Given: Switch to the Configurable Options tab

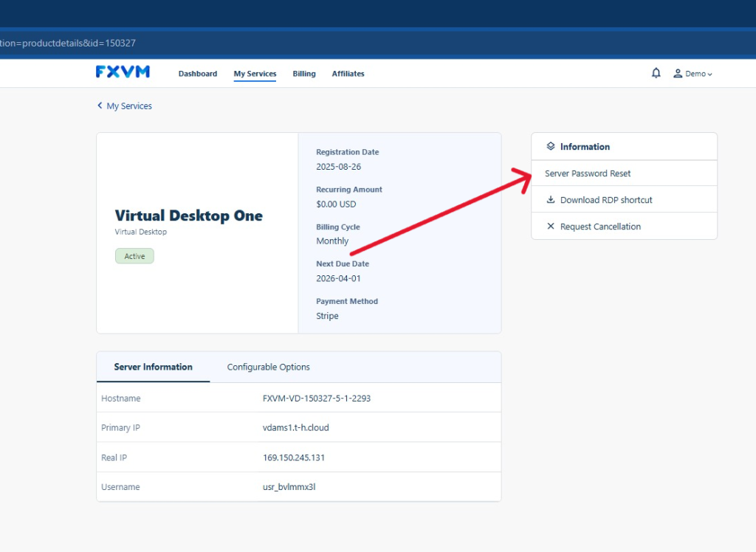Looking at the screenshot, I should click(x=268, y=367).
